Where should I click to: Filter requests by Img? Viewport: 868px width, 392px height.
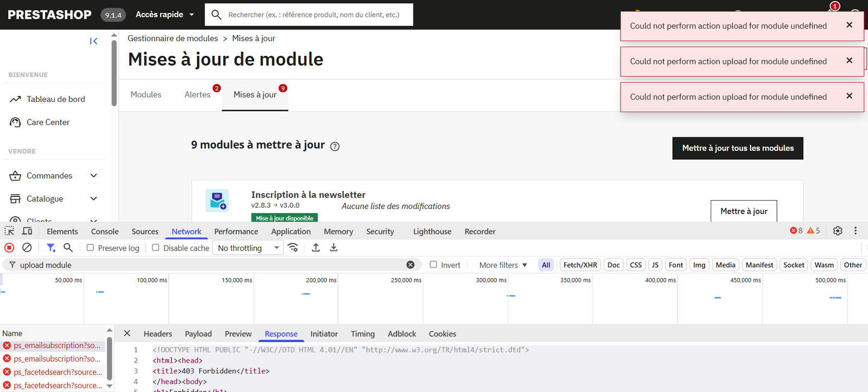pyautogui.click(x=699, y=265)
